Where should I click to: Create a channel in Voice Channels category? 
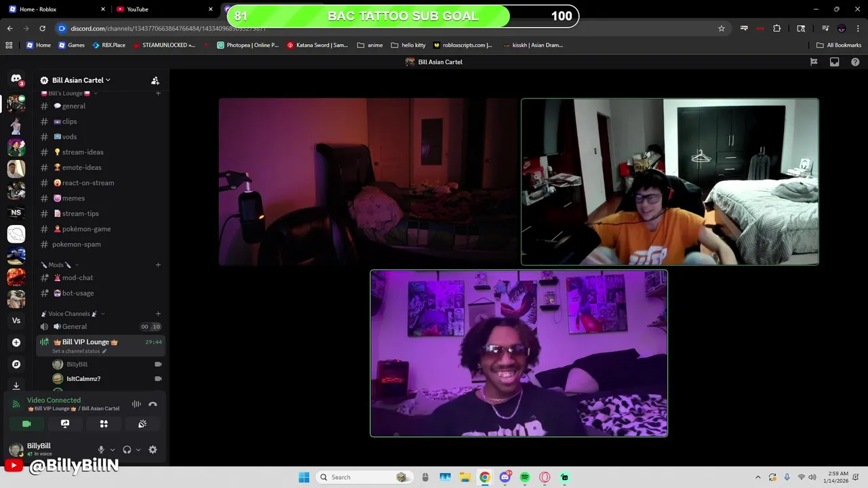158,314
